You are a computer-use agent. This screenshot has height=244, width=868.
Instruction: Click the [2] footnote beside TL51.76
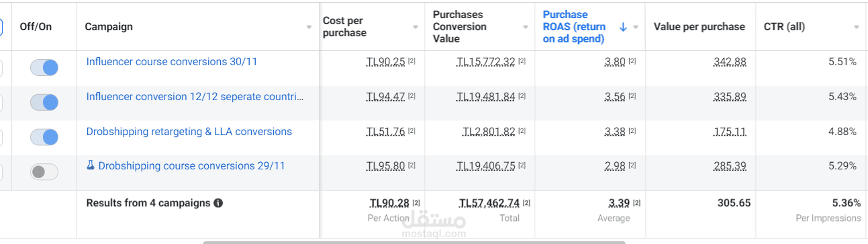412,131
